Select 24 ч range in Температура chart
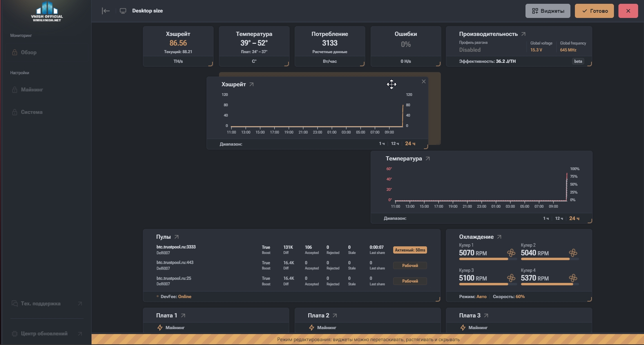This screenshot has width=644, height=345. click(x=574, y=218)
